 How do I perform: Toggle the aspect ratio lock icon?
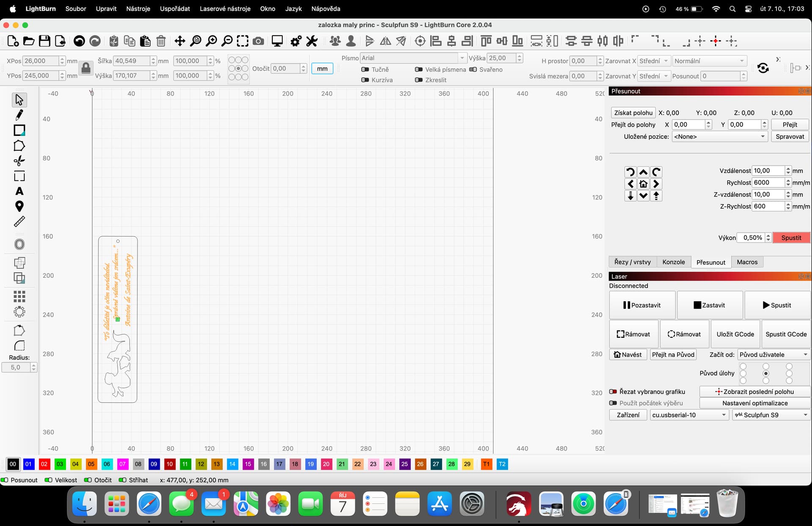point(86,68)
